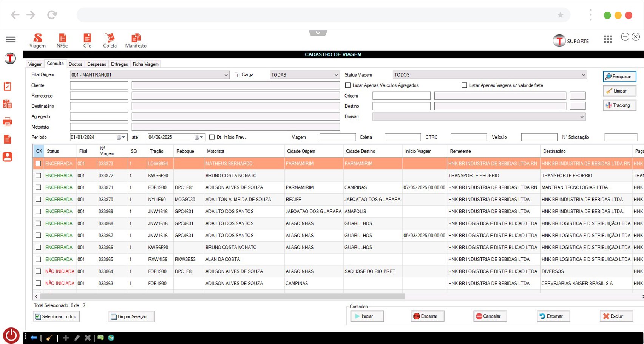Toggle Dt. Início Prev. checkbox
Image resolution: width=644 pixels, height=344 pixels.
tap(212, 137)
